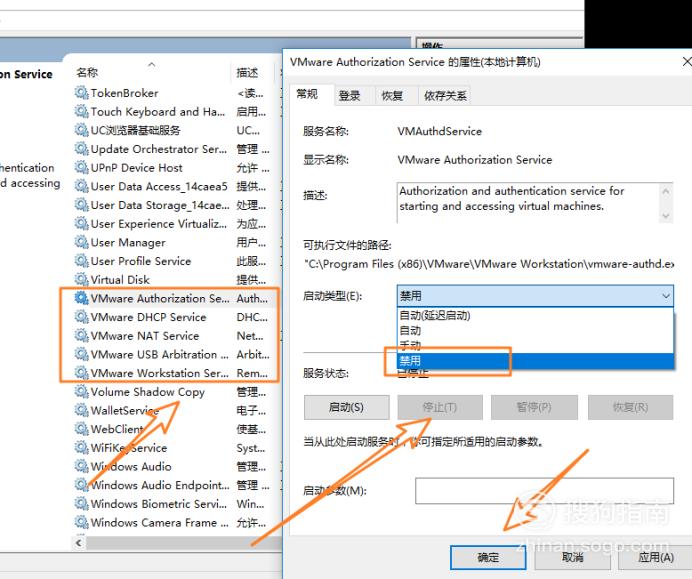Click the 停止(T) button
Image resolution: width=692 pixels, height=579 pixels.
pos(440,407)
